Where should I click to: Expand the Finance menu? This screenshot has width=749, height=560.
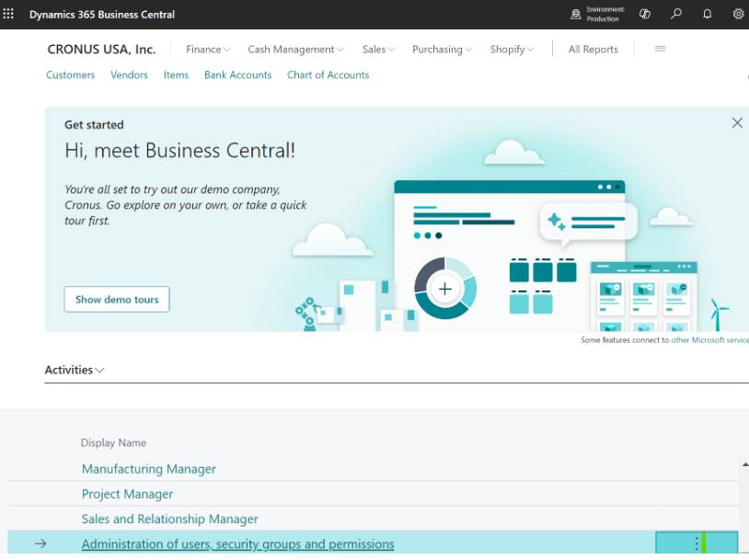tap(208, 49)
